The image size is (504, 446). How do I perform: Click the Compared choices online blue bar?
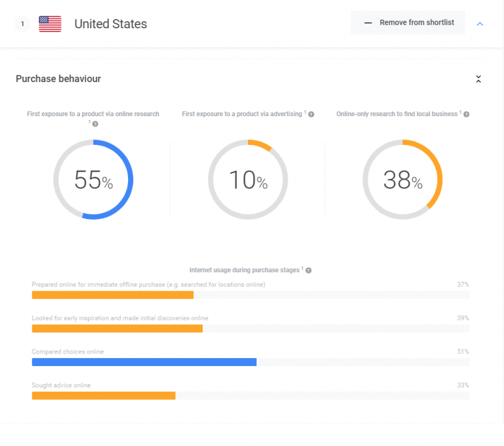click(x=144, y=362)
